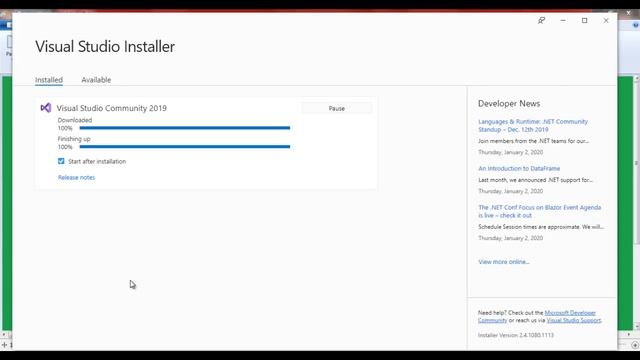Viewport: 640px width, 360px height.
Task: Click the Visual Studio Community 2019 logo icon
Action: tap(46, 108)
